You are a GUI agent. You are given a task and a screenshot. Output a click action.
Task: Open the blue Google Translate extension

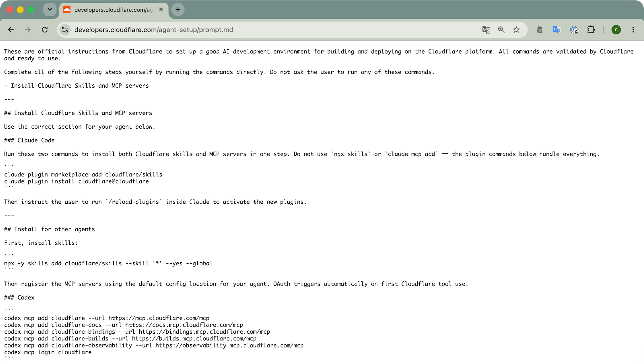pos(557,30)
